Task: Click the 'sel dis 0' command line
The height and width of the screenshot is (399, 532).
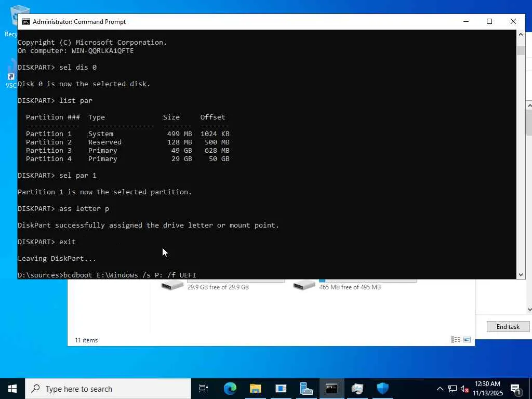Action: (57, 67)
